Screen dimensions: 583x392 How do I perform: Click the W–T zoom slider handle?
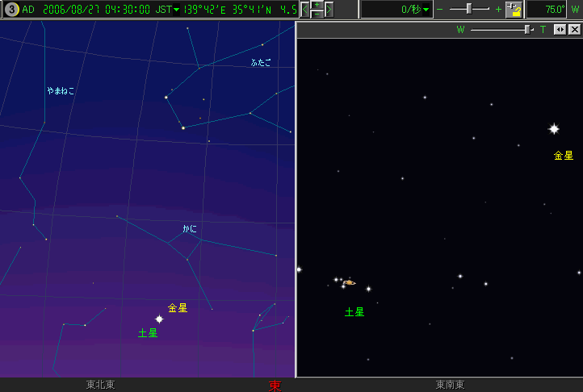(x=527, y=30)
